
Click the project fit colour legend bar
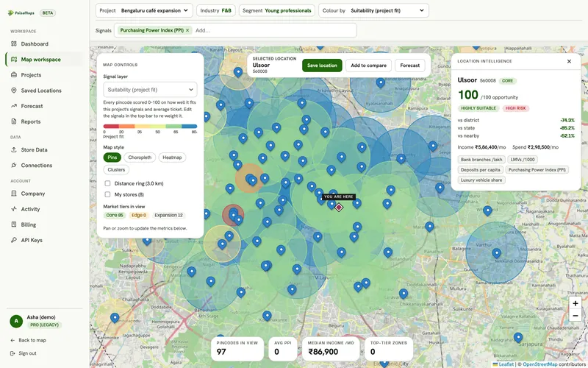150,127
